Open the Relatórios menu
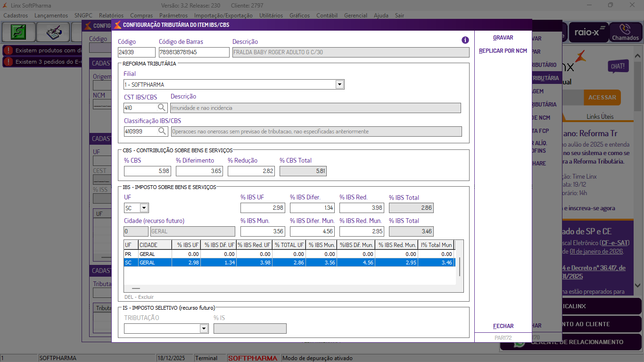Screen dimensions: 644x362 [111, 16]
